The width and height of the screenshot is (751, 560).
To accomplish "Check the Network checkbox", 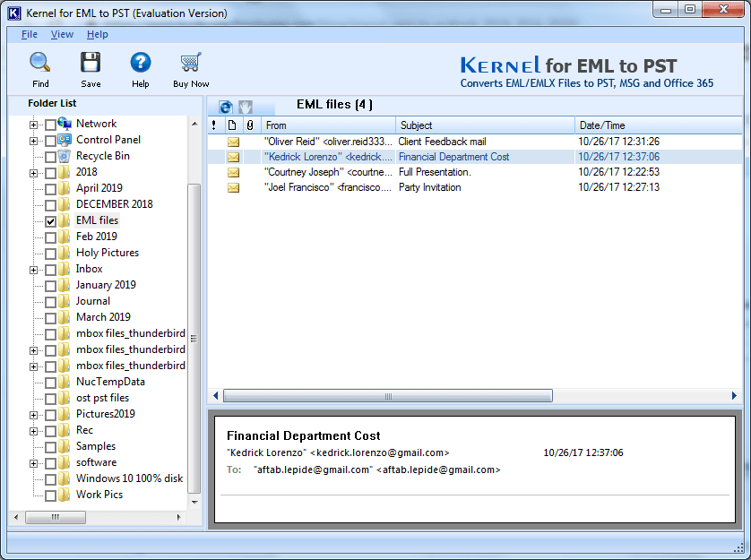I will click(x=50, y=125).
